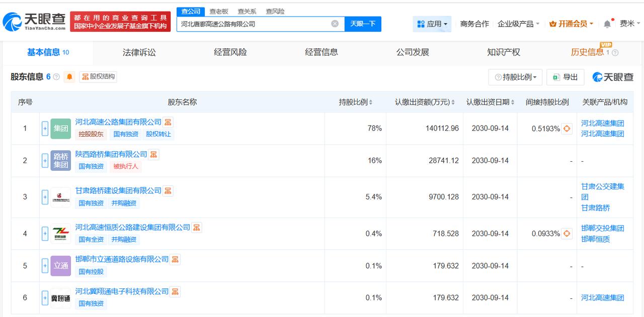This screenshot has width=644, height=317.
Task: Click the shareholder alert bell icon
Action: click(x=69, y=77)
